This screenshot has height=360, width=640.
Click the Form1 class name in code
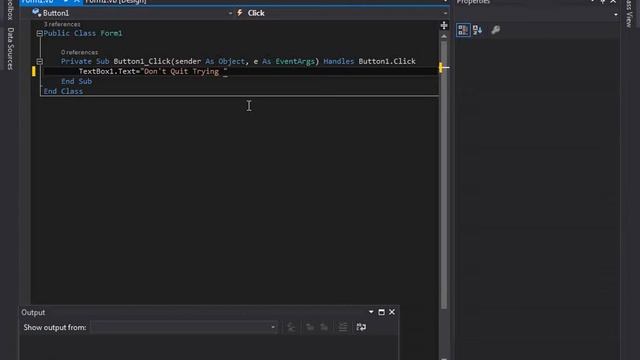click(111, 33)
